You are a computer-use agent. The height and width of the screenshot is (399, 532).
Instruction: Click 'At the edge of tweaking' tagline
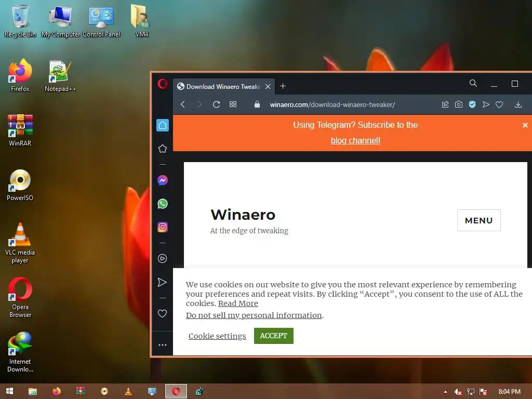[x=249, y=231]
